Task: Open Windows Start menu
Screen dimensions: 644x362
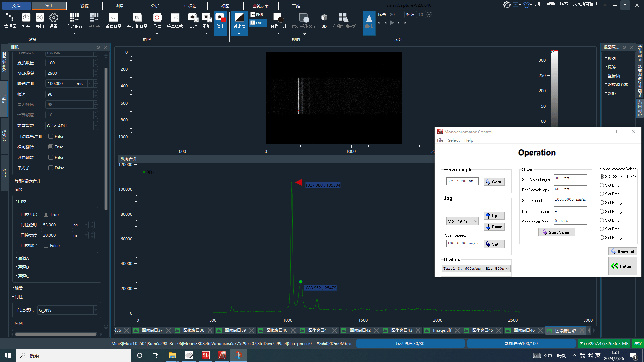Action: 8,355
